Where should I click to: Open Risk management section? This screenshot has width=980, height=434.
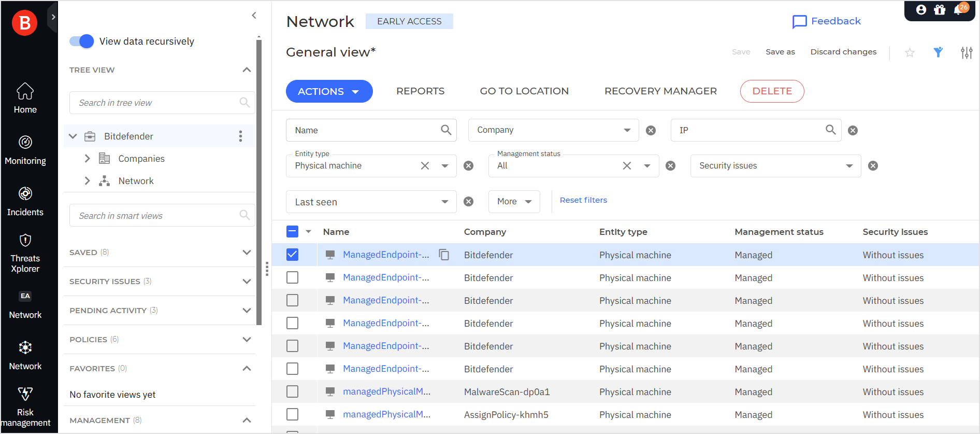pyautogui.click(x=25, y=407)
